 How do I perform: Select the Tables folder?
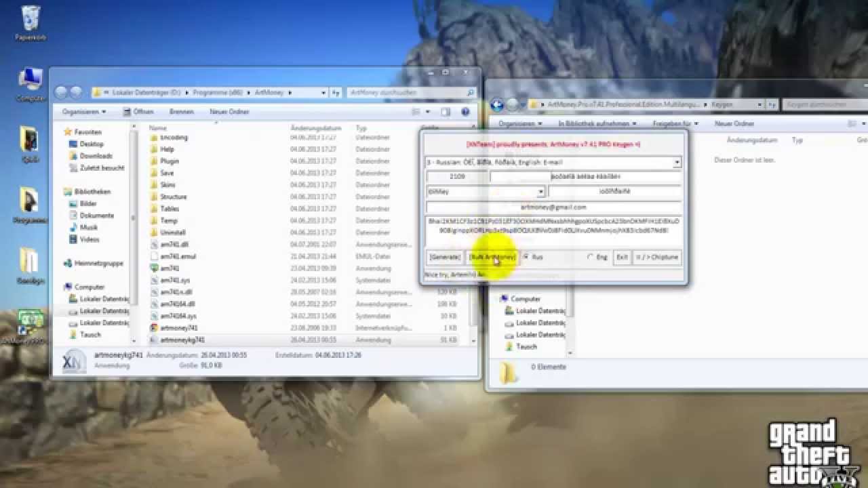coord(170,209)
